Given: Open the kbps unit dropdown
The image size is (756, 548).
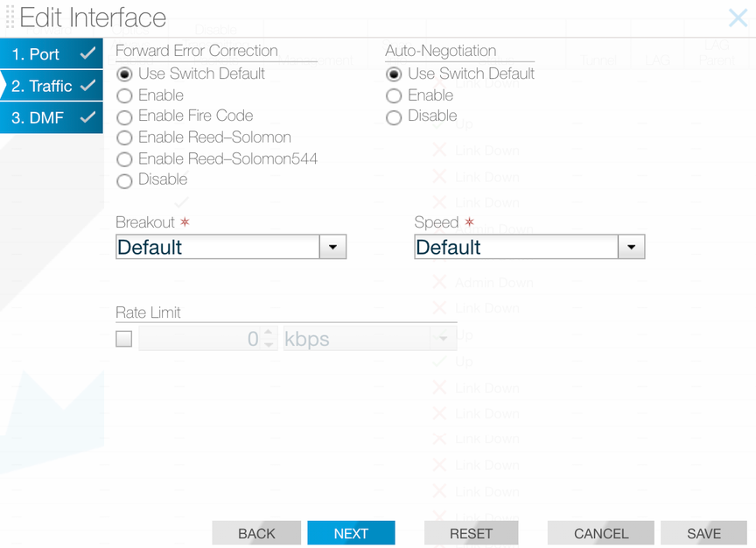Looking at the screenshot, I should 444,338.
